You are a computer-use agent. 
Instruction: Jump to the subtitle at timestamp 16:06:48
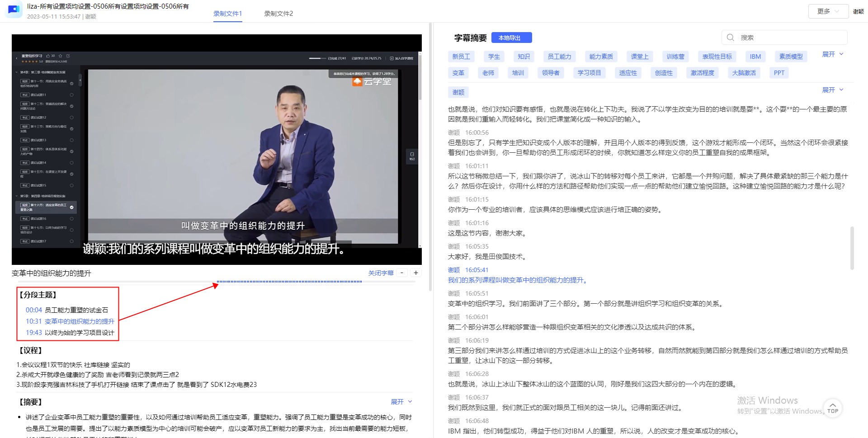click(477, 421)
